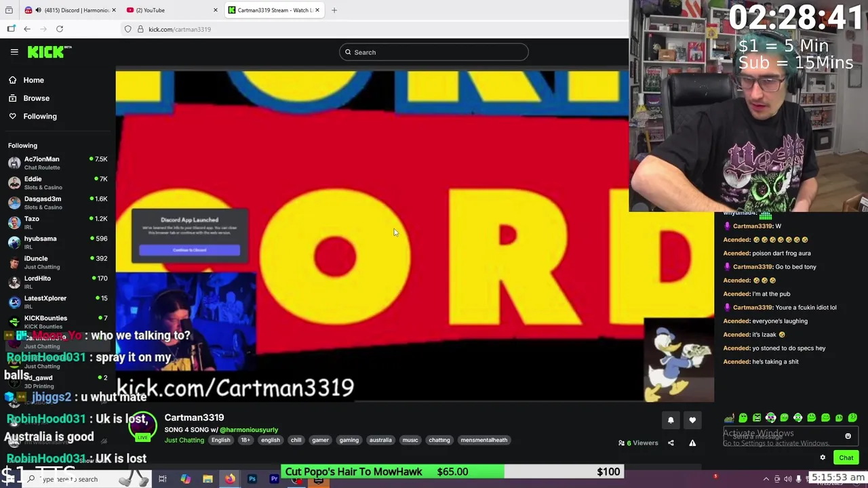
Task: Open LatestXplorer's channel
Action: (x=58, y=302)
